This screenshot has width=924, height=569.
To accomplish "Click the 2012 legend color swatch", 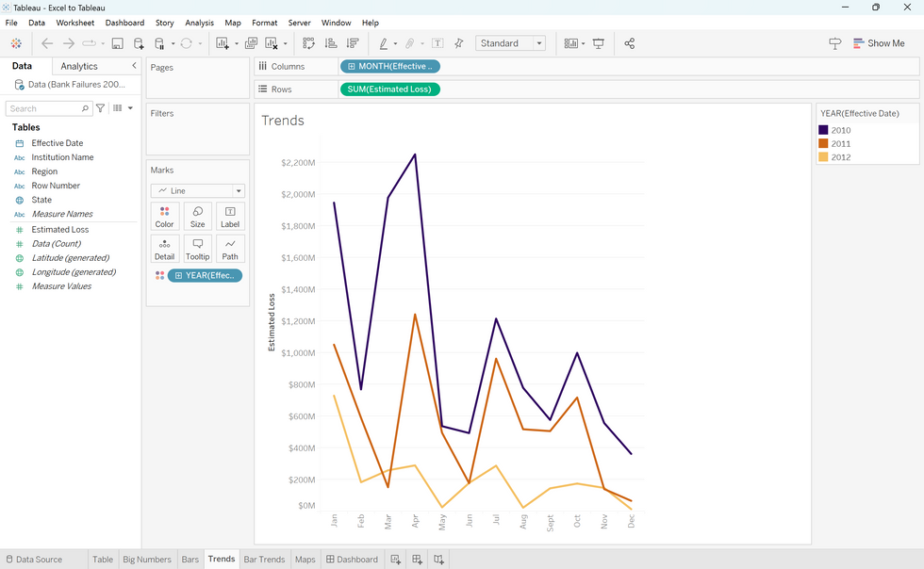I will pos(823,157).
